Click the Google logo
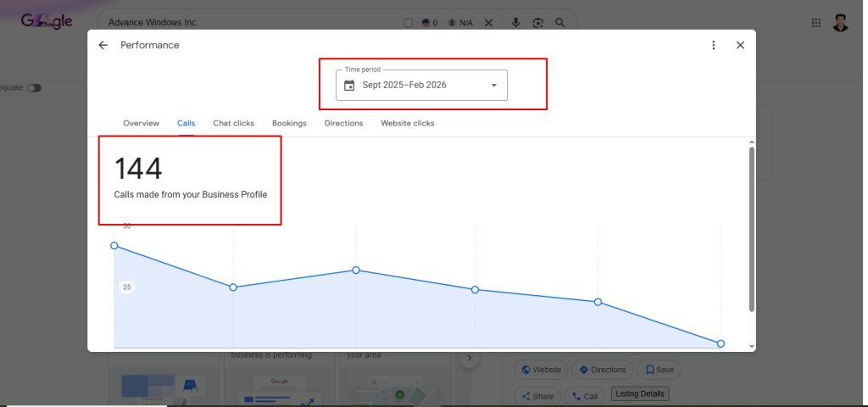The image size is (868, 407). click(x=47, y=21)
